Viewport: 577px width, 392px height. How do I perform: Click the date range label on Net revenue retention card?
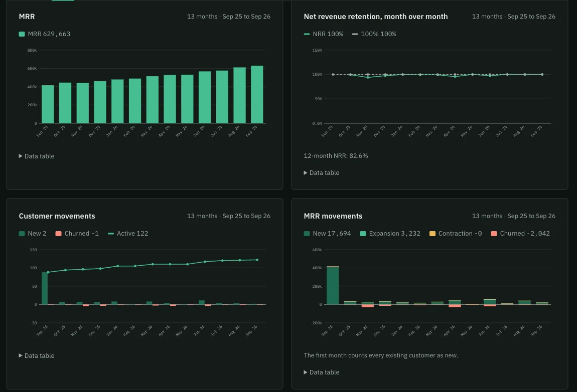click(514, 17)
